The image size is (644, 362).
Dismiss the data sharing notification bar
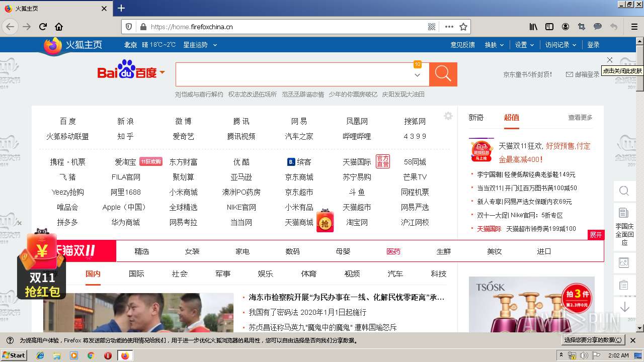[x=633, y=340]
